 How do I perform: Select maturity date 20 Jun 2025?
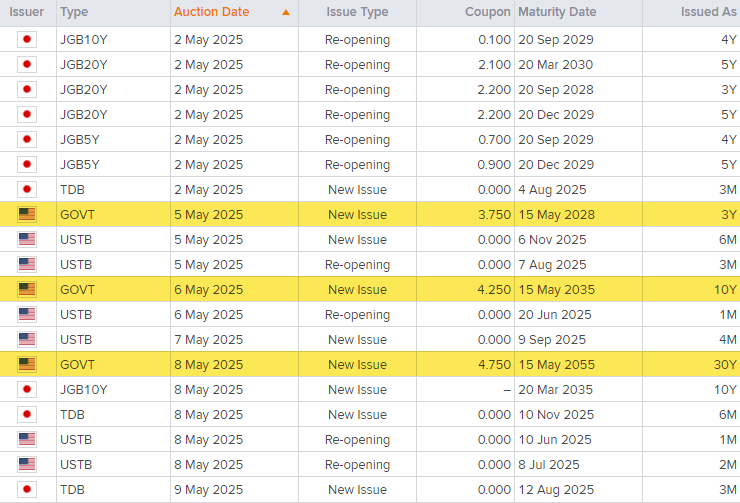555,315
